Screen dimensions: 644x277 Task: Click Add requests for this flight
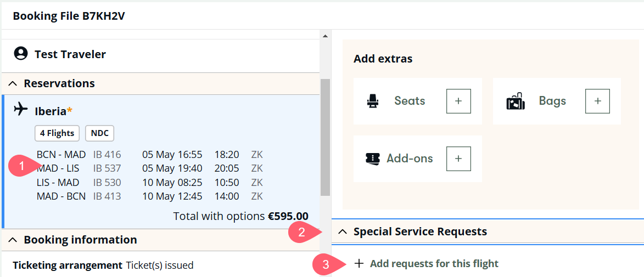434,264
